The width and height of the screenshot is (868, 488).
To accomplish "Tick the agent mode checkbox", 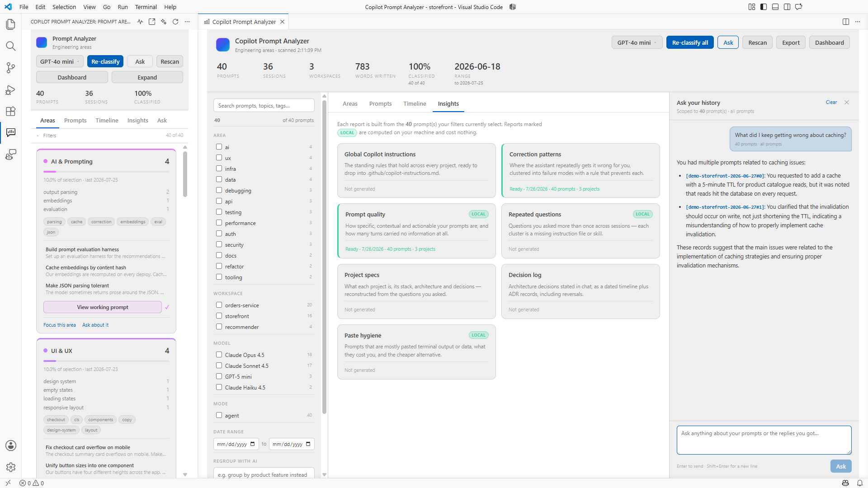I will click(x=219, y=415).
